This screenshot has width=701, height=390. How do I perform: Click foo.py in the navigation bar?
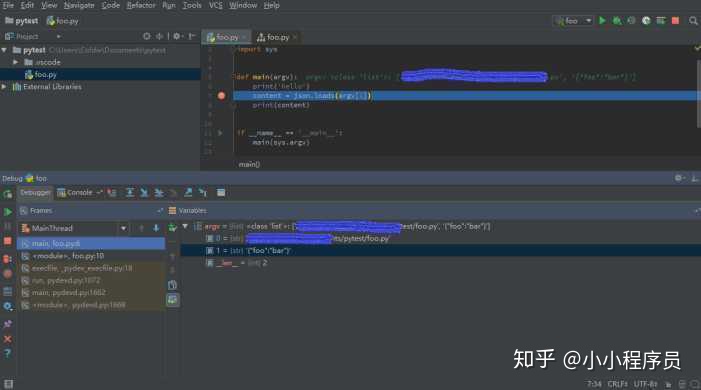pos(63,21)
